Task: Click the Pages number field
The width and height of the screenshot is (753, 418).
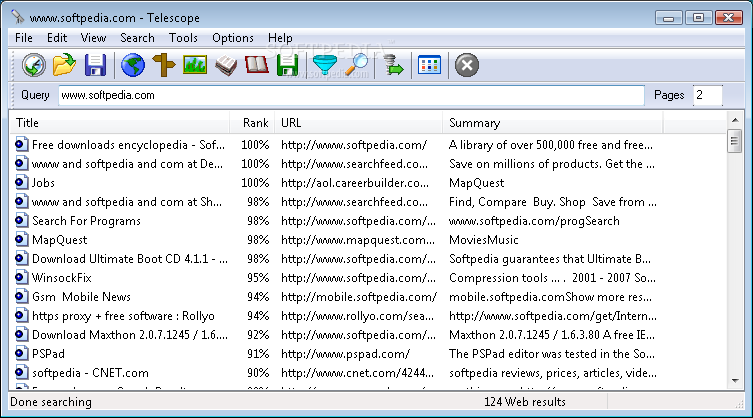Action: (x=707, y=95)
